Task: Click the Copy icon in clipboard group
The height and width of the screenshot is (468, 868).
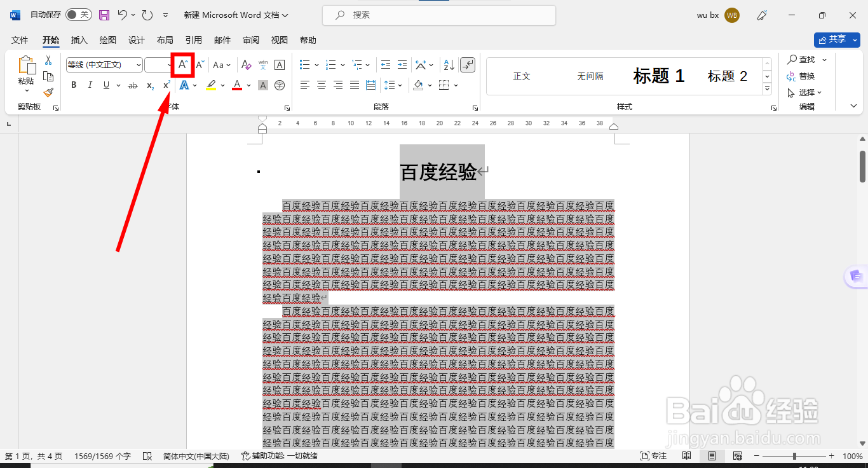Action: click(x=48, y=76)
